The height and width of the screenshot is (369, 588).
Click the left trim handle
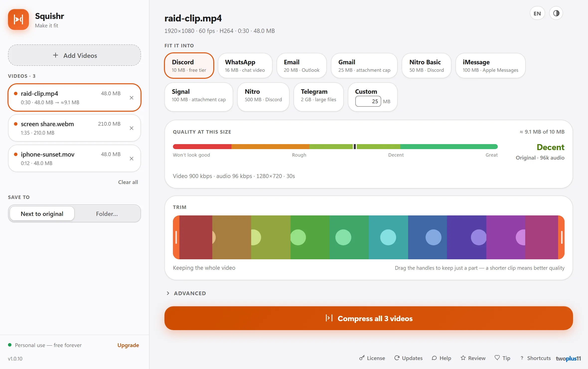click(x=176, y=237)
